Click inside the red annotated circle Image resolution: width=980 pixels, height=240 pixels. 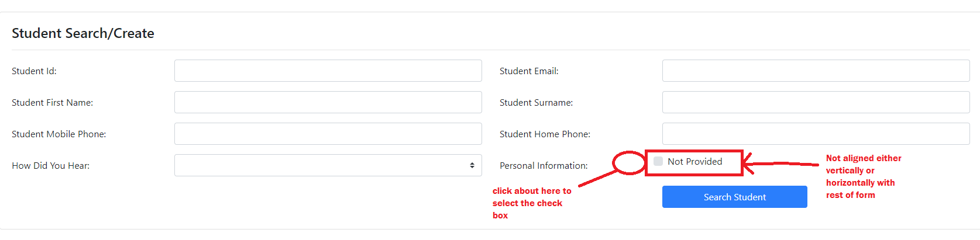pos(629,162)
